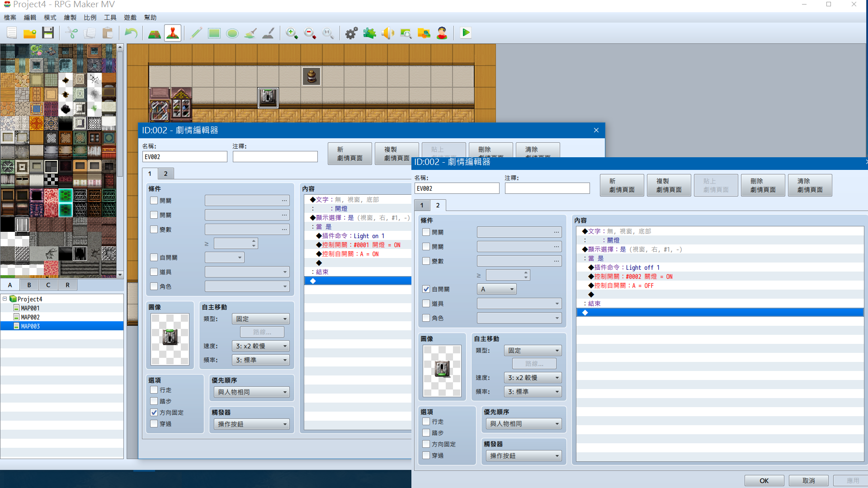Switch to page tab 1 in front editor

pos(422,205)
